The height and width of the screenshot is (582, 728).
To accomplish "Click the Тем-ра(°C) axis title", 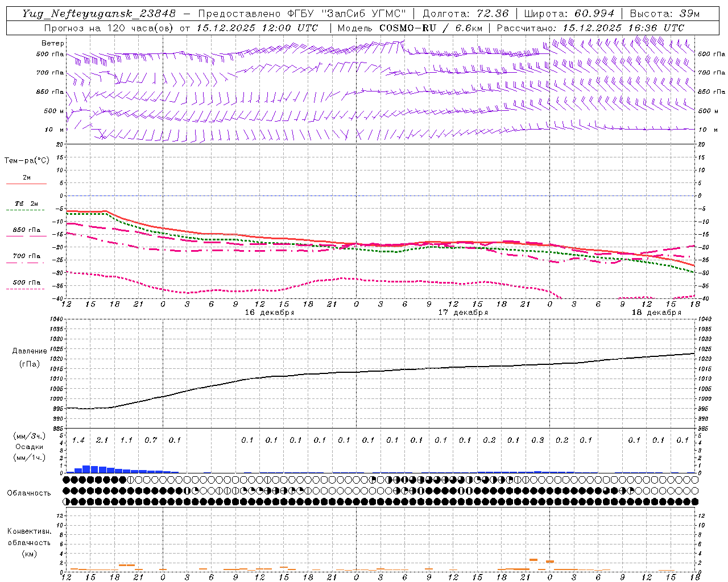I will point(27,160).
